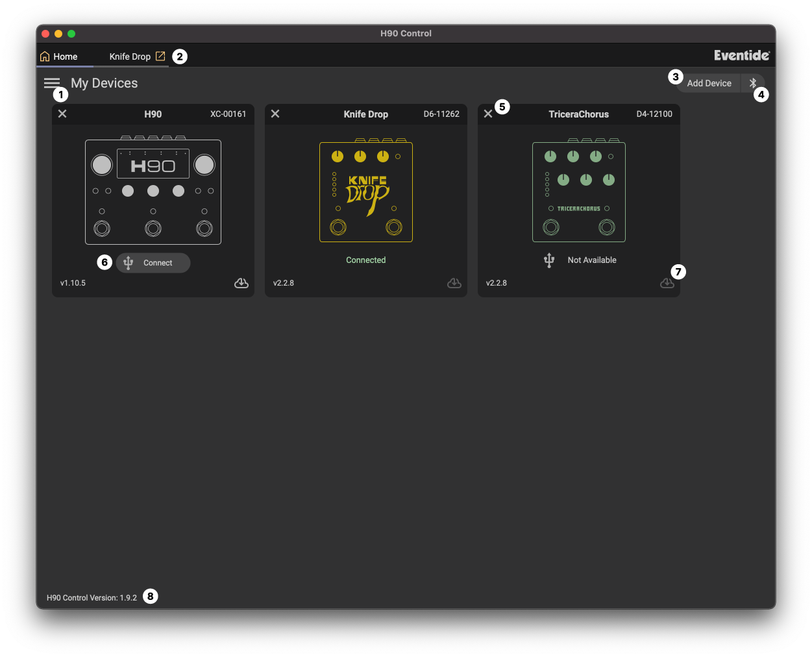Click the TriceraChorus cloud download icon
Screen dimensions: 812x657
point(667,283)
